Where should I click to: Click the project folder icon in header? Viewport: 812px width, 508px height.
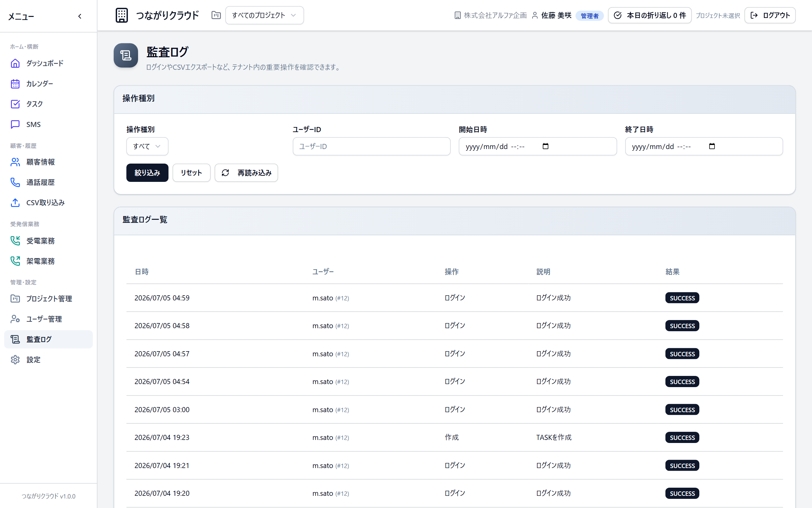tap(216, 15)
